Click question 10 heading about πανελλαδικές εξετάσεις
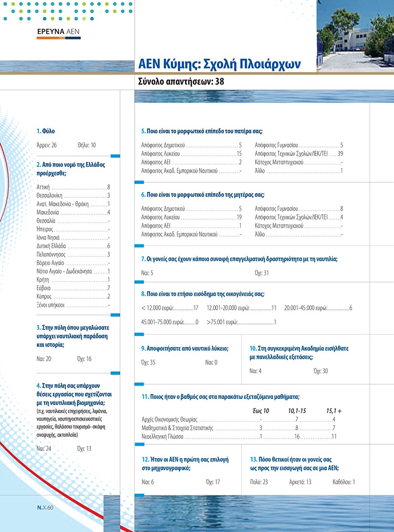 pyautogui.click(x=299, y=353)
